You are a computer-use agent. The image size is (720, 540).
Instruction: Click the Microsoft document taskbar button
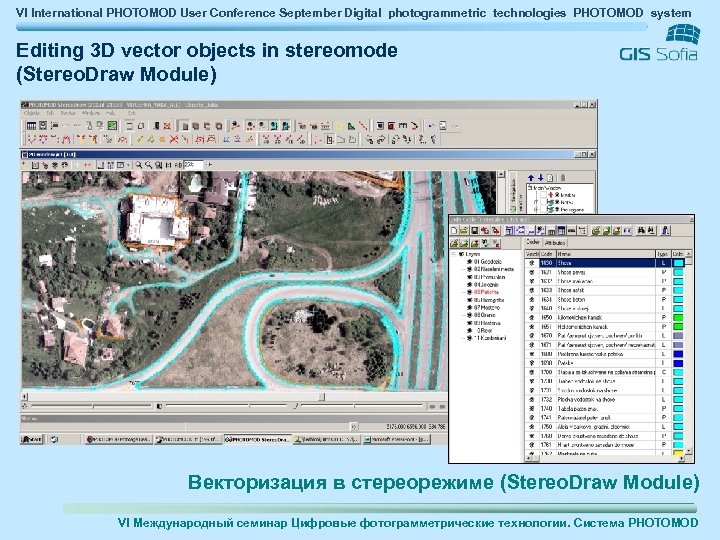pyautogui.click(x=396, y=439)
